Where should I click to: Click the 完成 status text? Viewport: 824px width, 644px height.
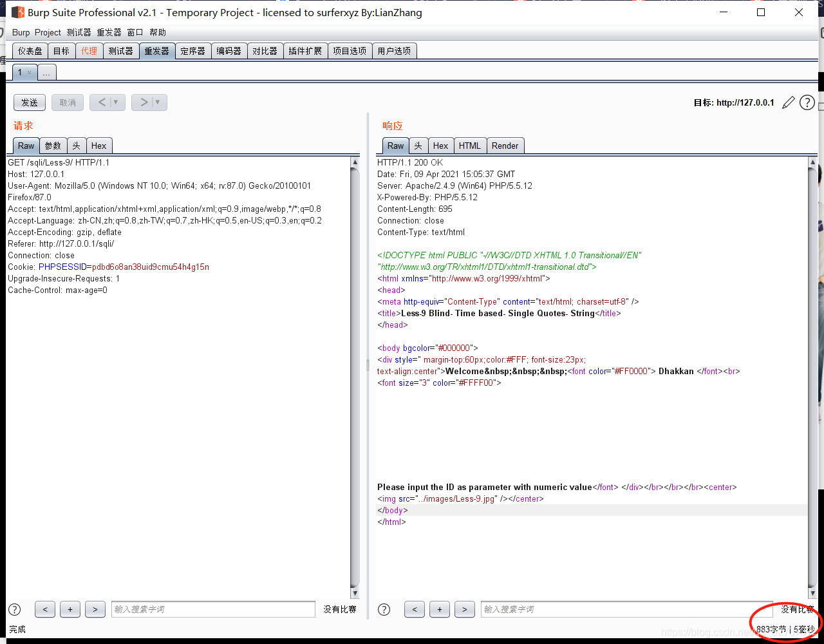17,629
